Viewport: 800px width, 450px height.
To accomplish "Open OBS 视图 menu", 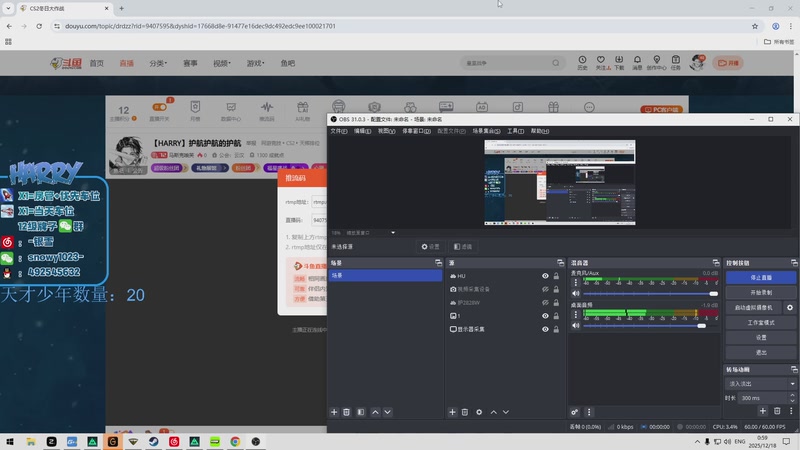I will (386, 131).
